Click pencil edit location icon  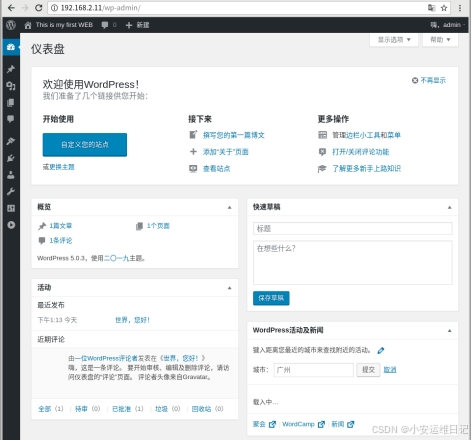(381, 350)
